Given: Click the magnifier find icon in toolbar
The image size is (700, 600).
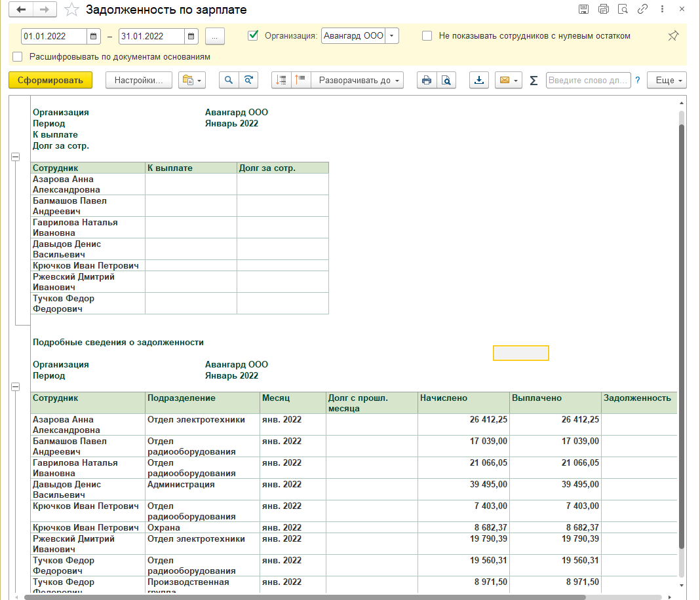Looking at the screenshot, I should 229,80.
